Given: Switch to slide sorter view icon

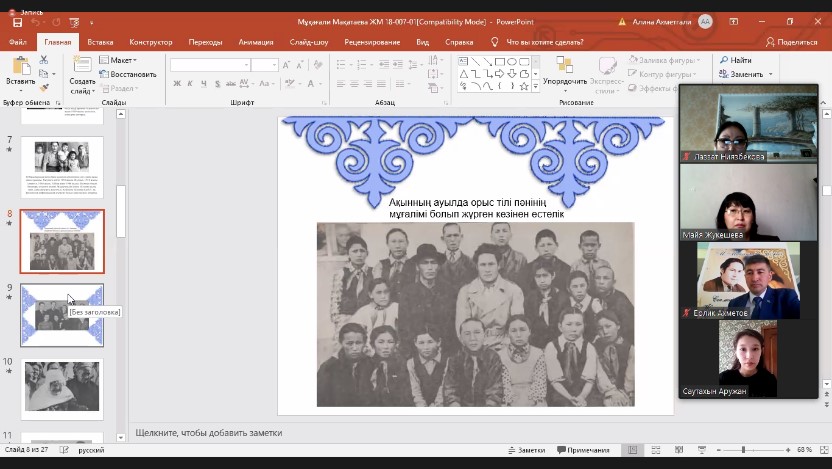Looking at the screenshot, I should tap(654, 451).
